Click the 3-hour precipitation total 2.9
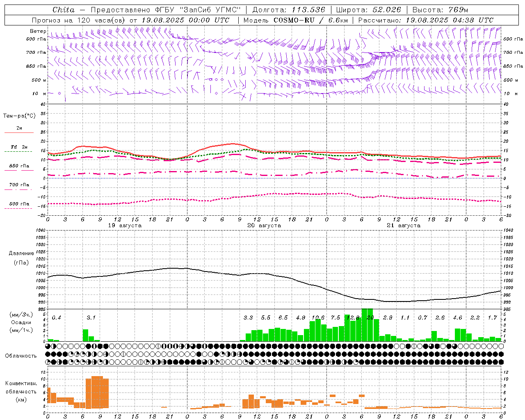525x420 pixels. coord(388,318)
